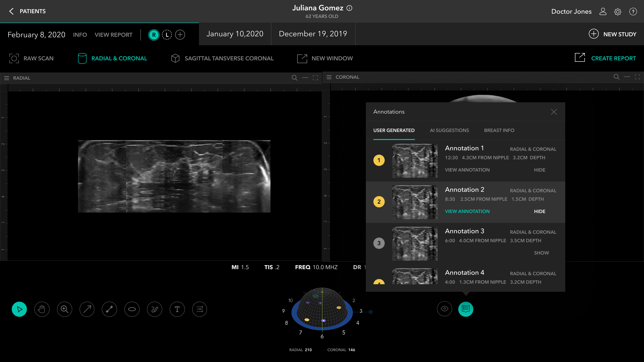Screen dimensions: 644x362
Task: Toggle the eye visibility button
Action: (x=444, y=309)
